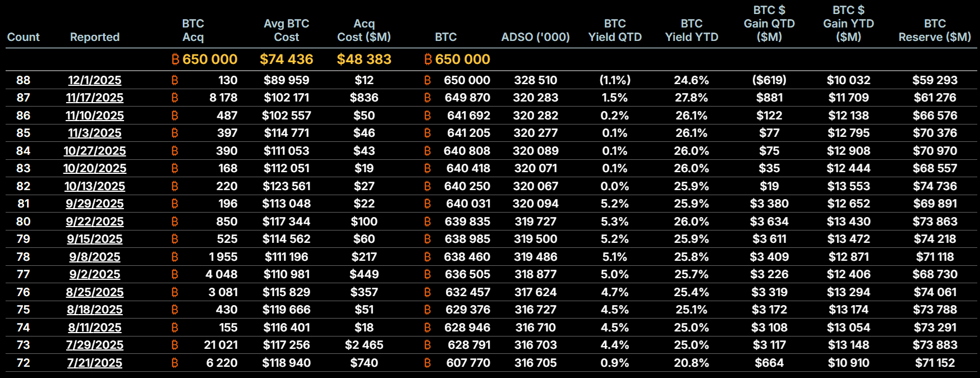
Task: Click the Bitcoin symbol before 21 021 acquisition
Action: 174,345
